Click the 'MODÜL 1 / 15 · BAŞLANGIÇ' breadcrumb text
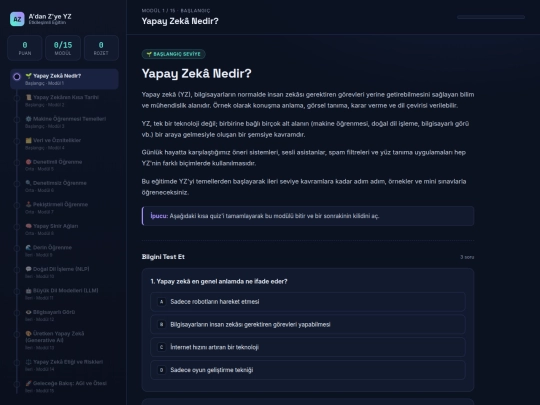Screen dimensions: 540x405 point(176,11)
